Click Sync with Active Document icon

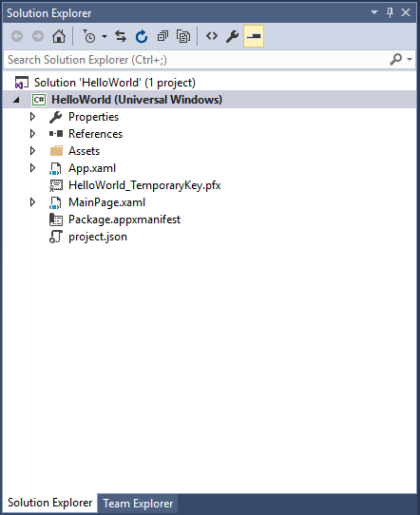(x=121, y=36)
